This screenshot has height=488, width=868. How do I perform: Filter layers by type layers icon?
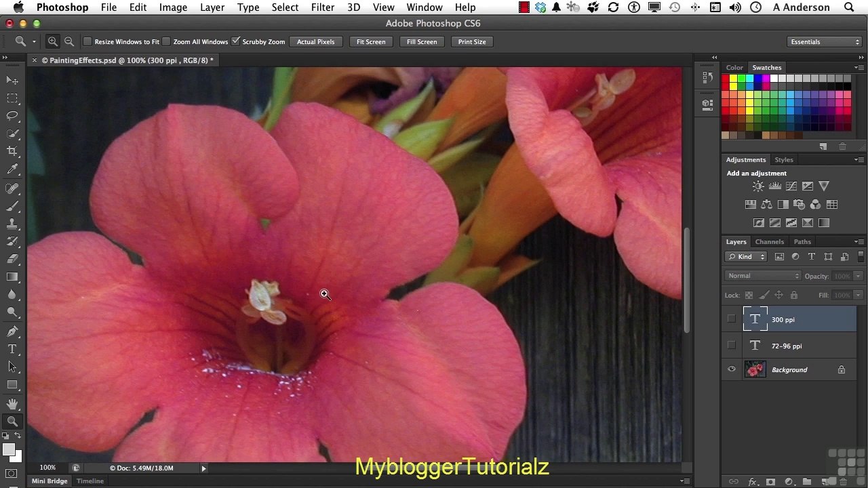tap(812, 257)
